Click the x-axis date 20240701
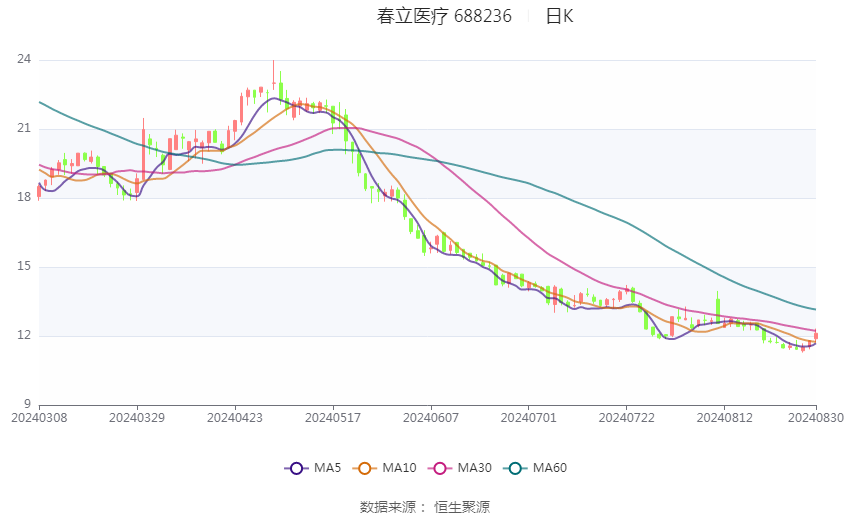850x517 pixels. pyautogui.click(x=529, y=418)
